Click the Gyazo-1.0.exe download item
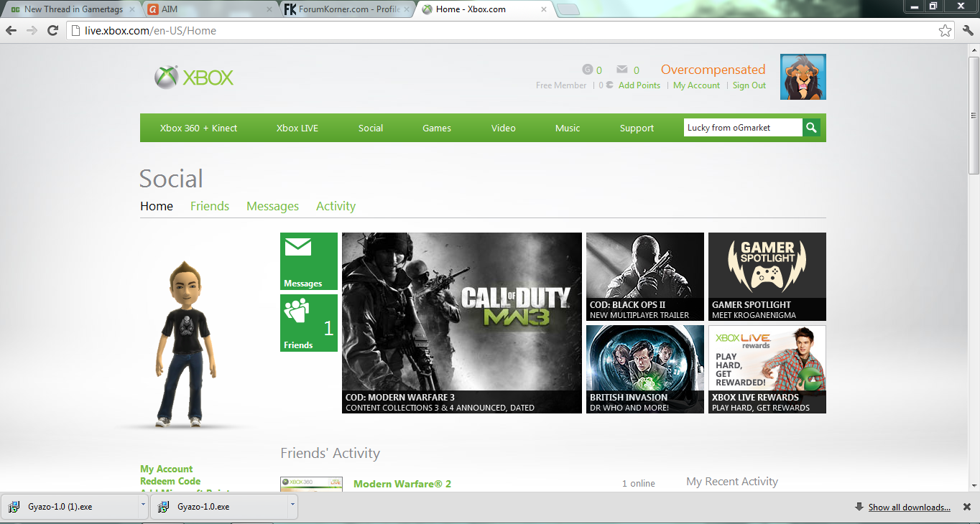The width and height of the screenshot is (980, 524). 219,507
